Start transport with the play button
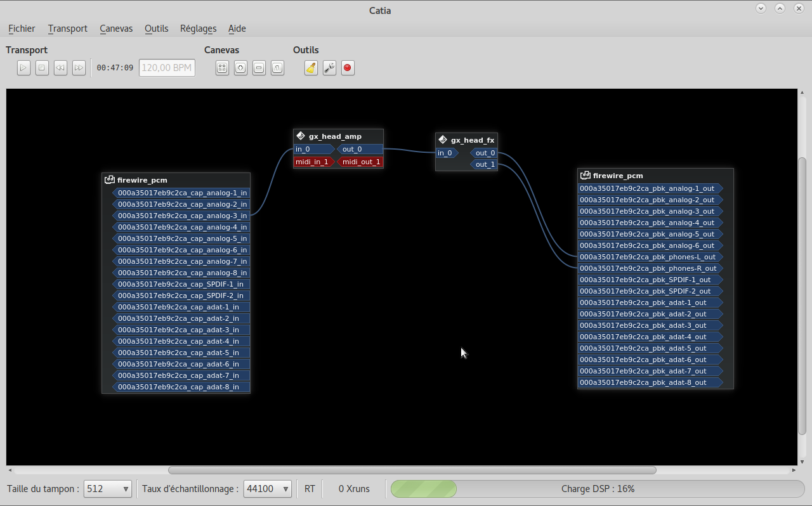This screenshot has width=812, height=506. tap(23, 68)
